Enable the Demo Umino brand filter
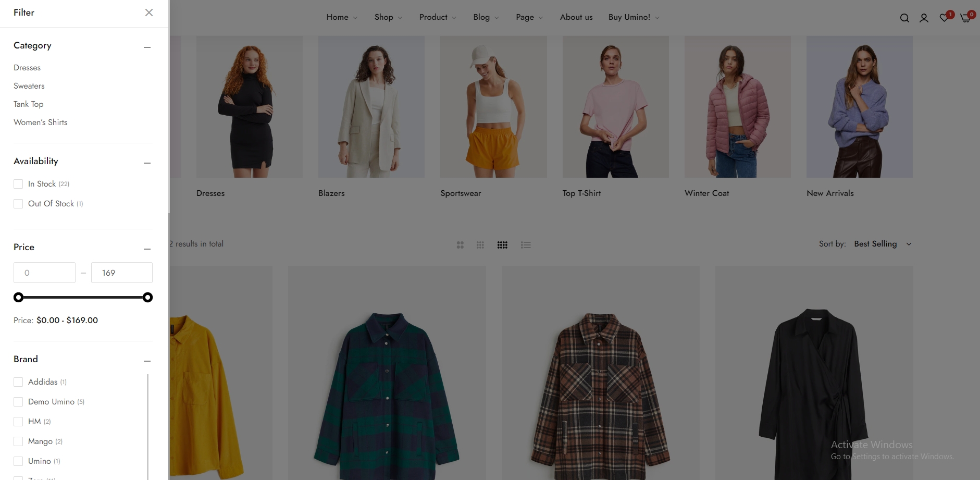The width and height of the screenshot is (980, 480). tap(18, 402)
